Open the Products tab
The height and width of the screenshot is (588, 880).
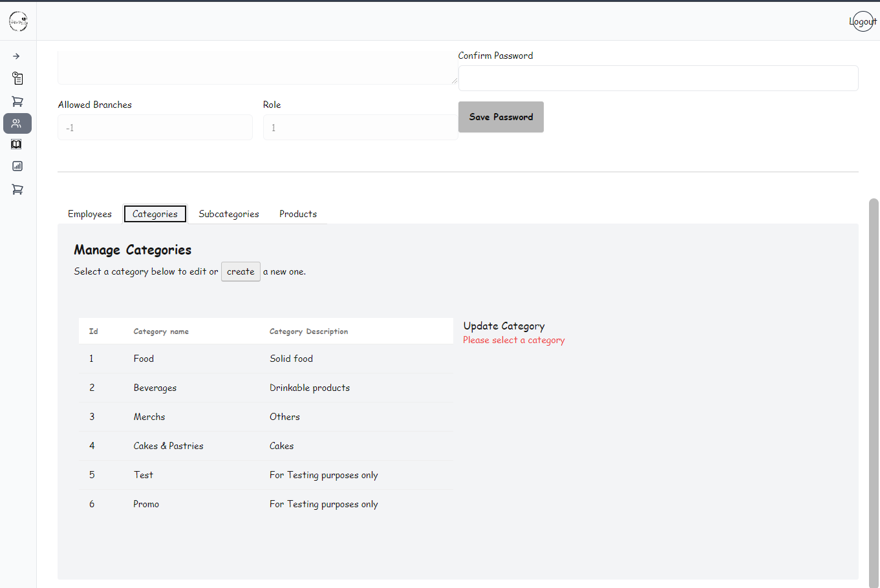tap(297, 213)
